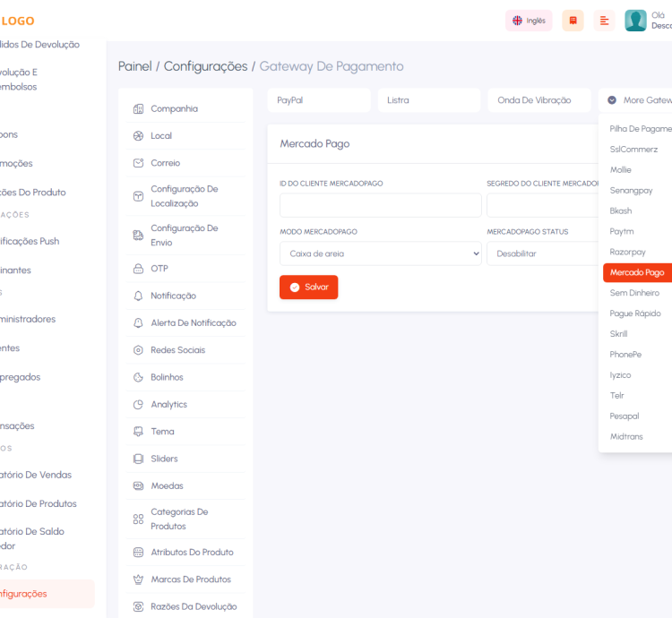The image size is (672, 618).
Task: Select Razorpay from gateway list
Action: coord(627,253)
